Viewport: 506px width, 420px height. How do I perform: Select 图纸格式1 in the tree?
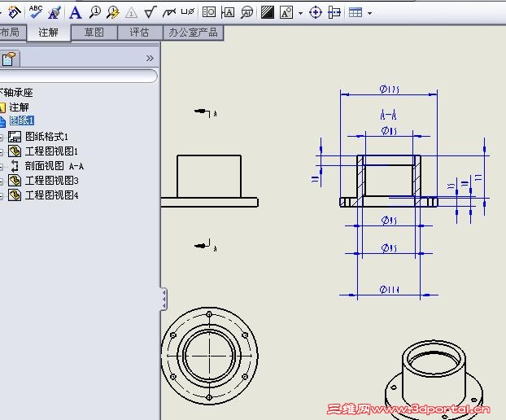[46, 137]
